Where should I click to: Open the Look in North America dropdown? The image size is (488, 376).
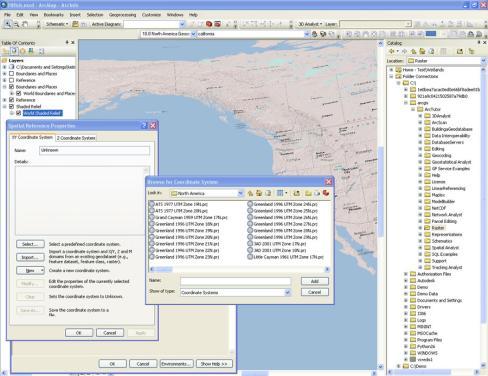(x=240, y=193)
